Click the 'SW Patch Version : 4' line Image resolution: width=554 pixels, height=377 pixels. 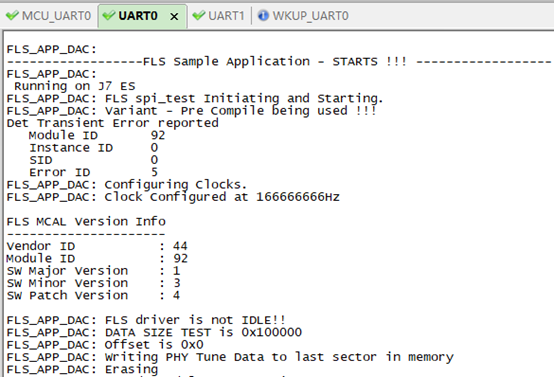click(x=93, y=295)
